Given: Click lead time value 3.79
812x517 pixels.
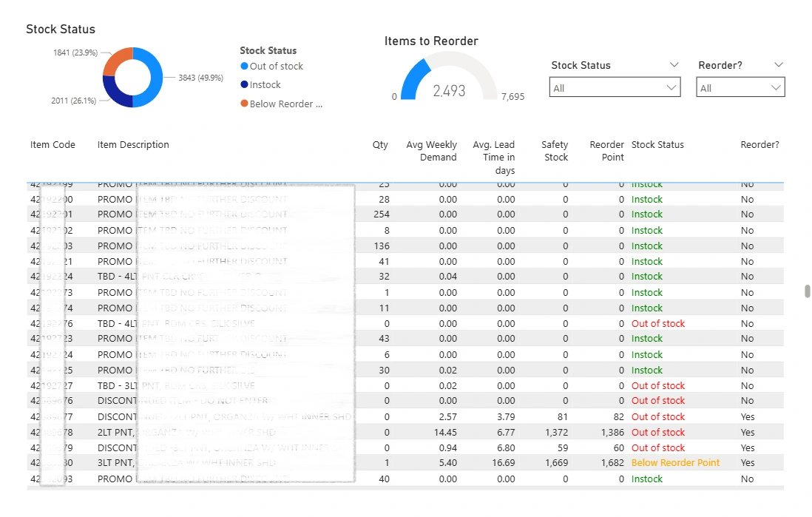Looking at the screenshot, I should coord(506,416).
